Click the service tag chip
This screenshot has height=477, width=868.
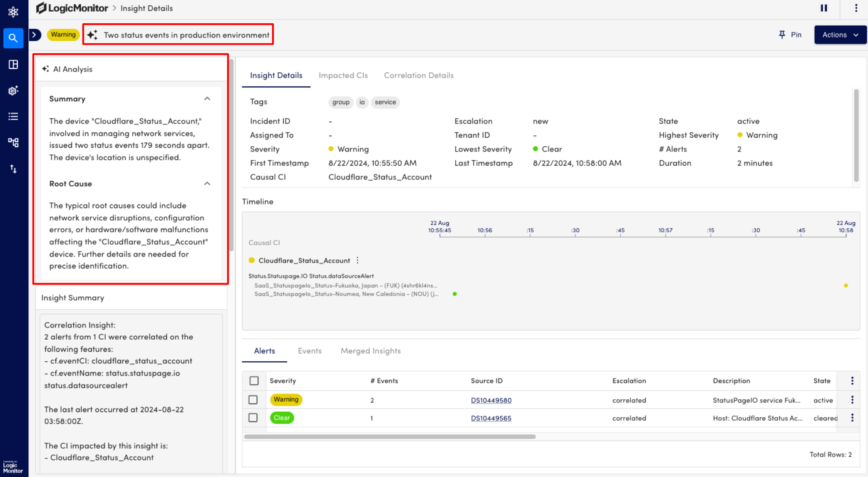385,102
